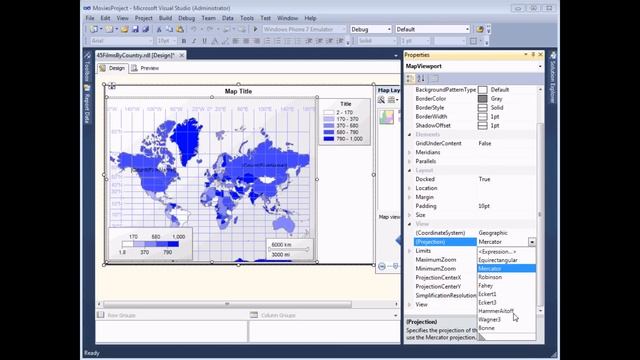Choose <Expression...> in projection list
The image size is (640, 360).
click(506, 251)
